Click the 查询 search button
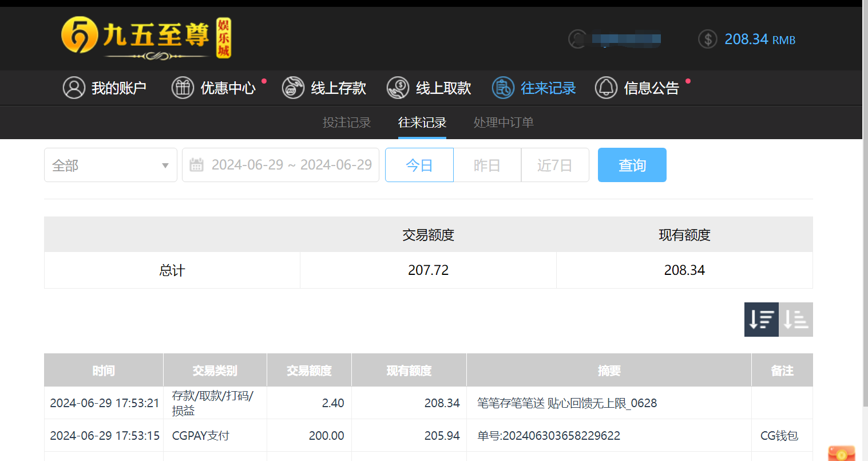 point(632,165)
